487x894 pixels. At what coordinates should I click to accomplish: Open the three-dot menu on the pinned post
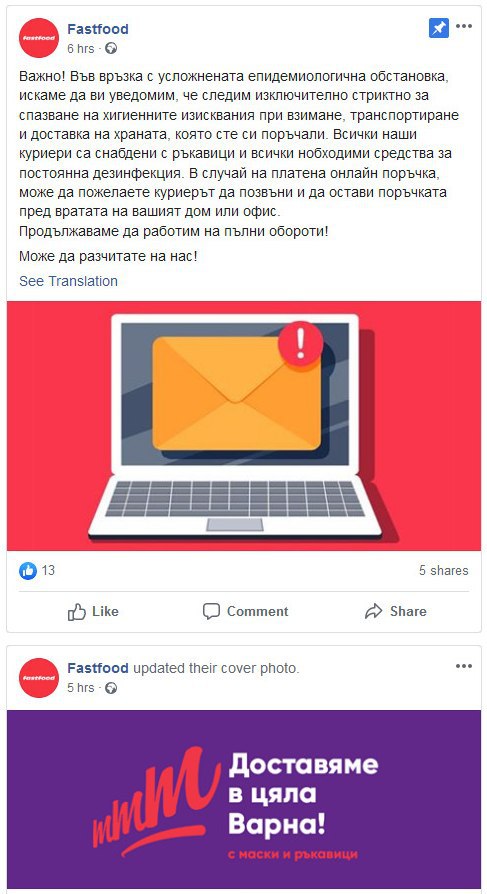pyautogui.click(x=464, y=27)
